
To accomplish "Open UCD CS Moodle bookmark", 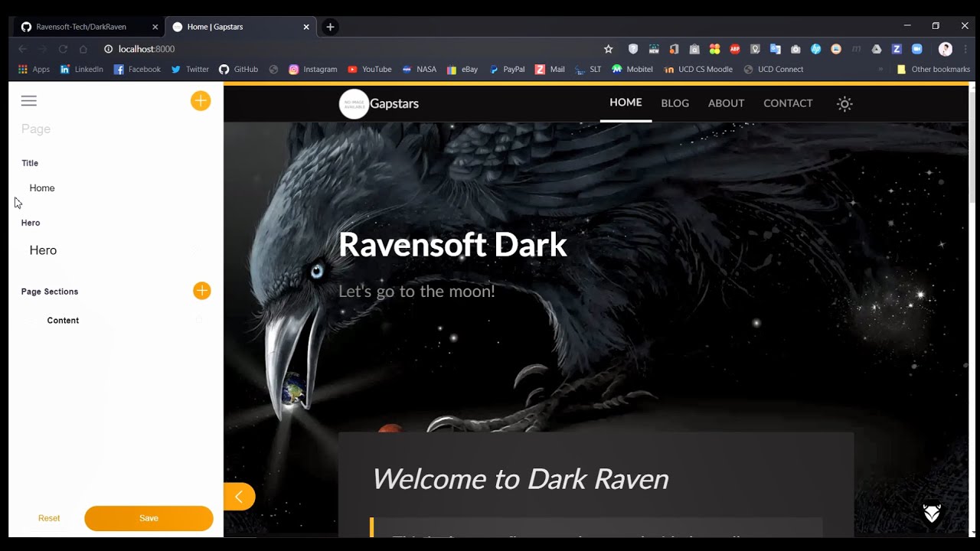I will coord(698,70).
